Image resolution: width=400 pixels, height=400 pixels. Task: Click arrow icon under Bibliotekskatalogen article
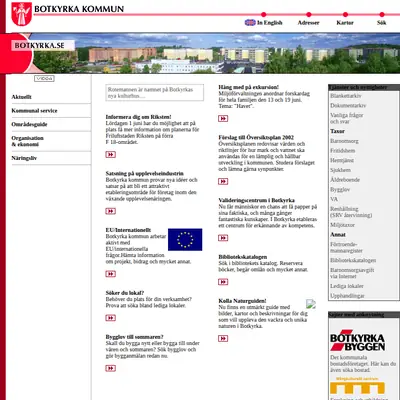[223, 282]
